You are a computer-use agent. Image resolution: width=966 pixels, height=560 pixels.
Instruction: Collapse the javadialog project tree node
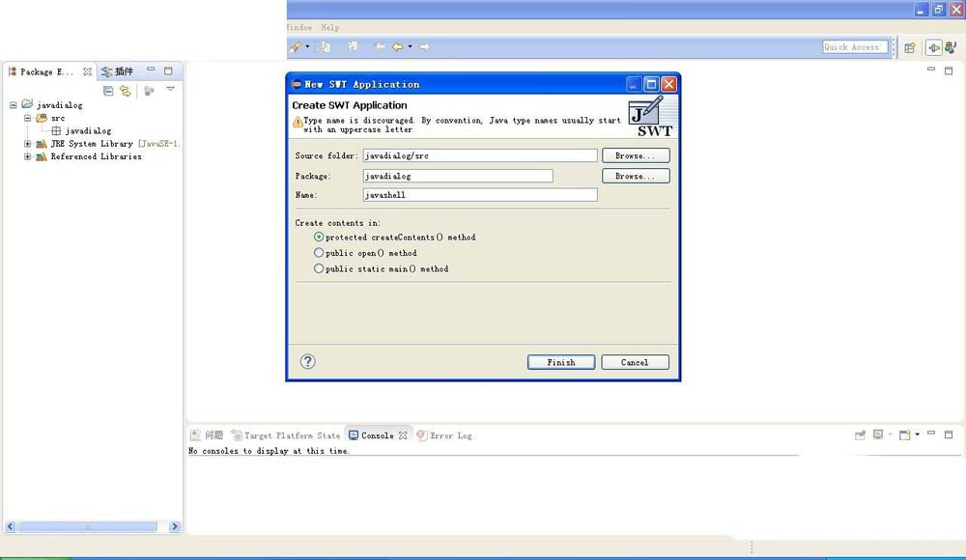click(x=14, y=104)
